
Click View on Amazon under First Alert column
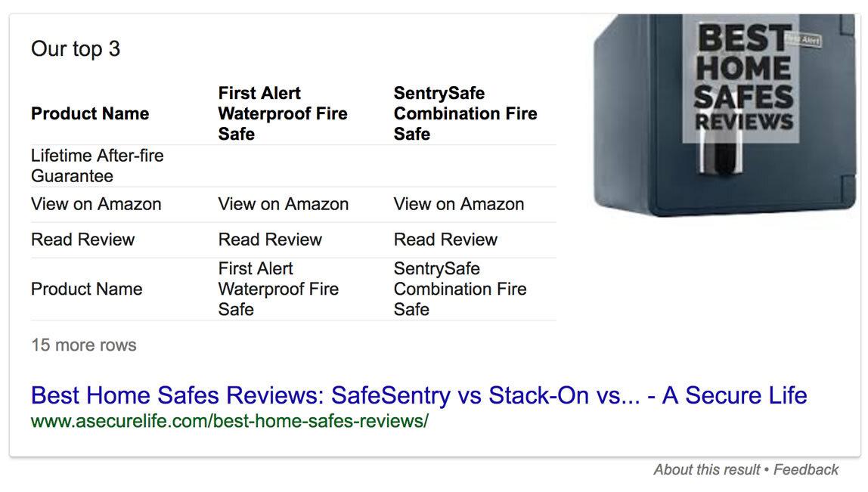[x=284, y=205]
